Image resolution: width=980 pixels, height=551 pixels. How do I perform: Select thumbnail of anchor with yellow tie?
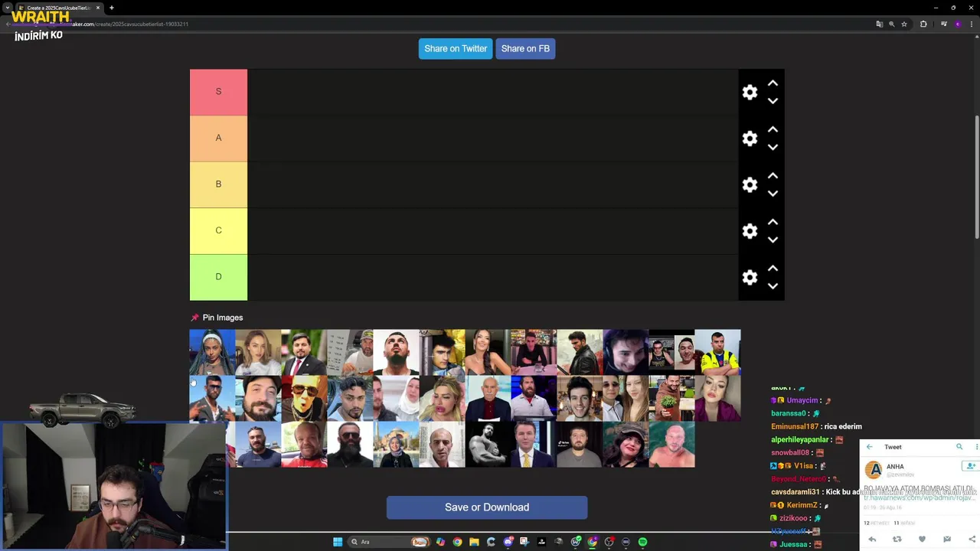point(534,444)
